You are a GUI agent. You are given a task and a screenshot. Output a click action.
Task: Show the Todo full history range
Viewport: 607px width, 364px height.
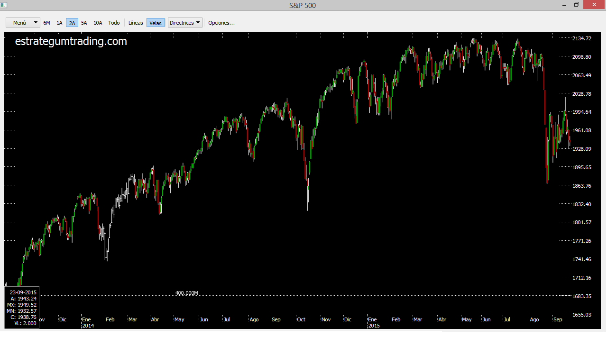point(114,23)
